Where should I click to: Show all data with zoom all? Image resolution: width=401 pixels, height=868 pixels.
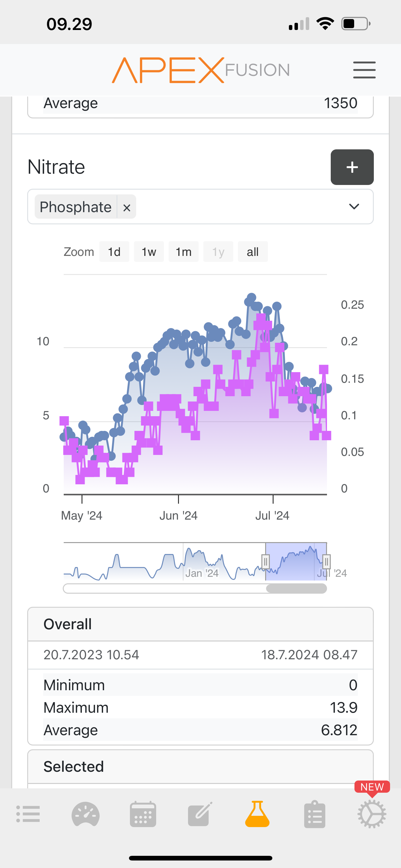253,252
